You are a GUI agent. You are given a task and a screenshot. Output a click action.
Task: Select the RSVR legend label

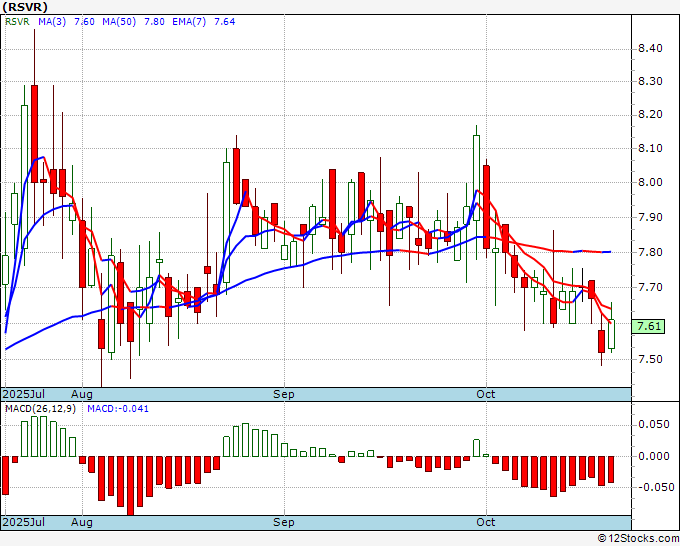(16, 22)
